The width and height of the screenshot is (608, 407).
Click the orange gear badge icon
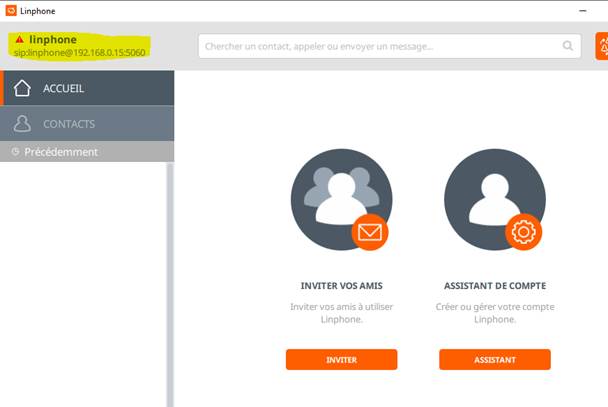(523, 232)
